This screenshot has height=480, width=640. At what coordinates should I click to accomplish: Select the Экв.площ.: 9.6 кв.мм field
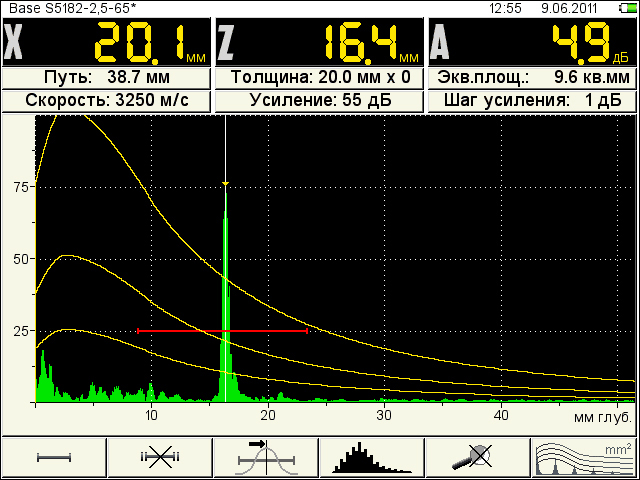533,78
